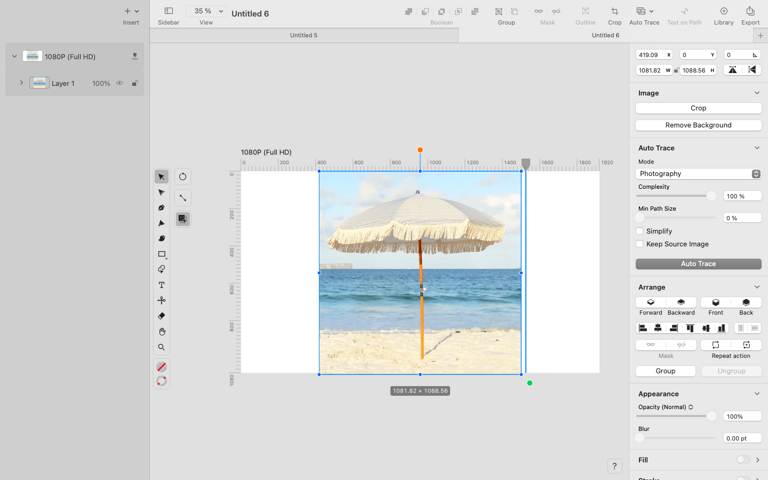Click the Arrange Group button
The height and width of the screenshot is (480, 768).
click(665, 371)
